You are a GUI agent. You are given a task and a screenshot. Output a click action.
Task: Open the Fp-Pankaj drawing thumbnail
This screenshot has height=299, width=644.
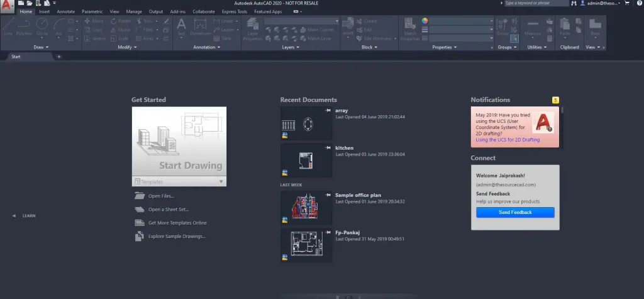pos(306,245)
